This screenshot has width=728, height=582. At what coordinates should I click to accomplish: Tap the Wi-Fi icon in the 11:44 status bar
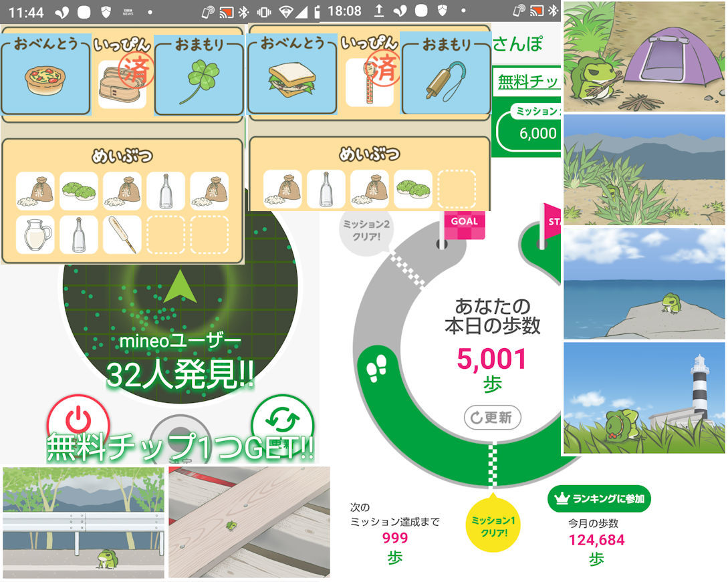tap(286, 12)
